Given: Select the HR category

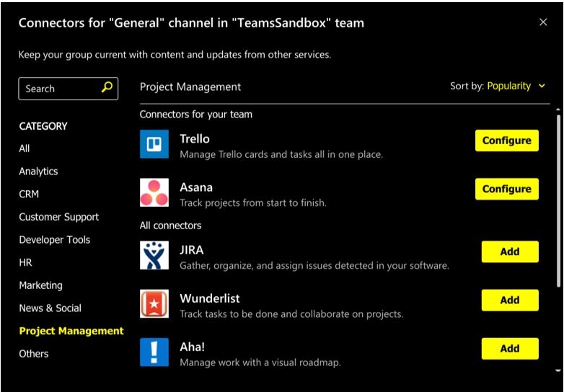Looking at the screenshot, I should (x=25, y=262).
